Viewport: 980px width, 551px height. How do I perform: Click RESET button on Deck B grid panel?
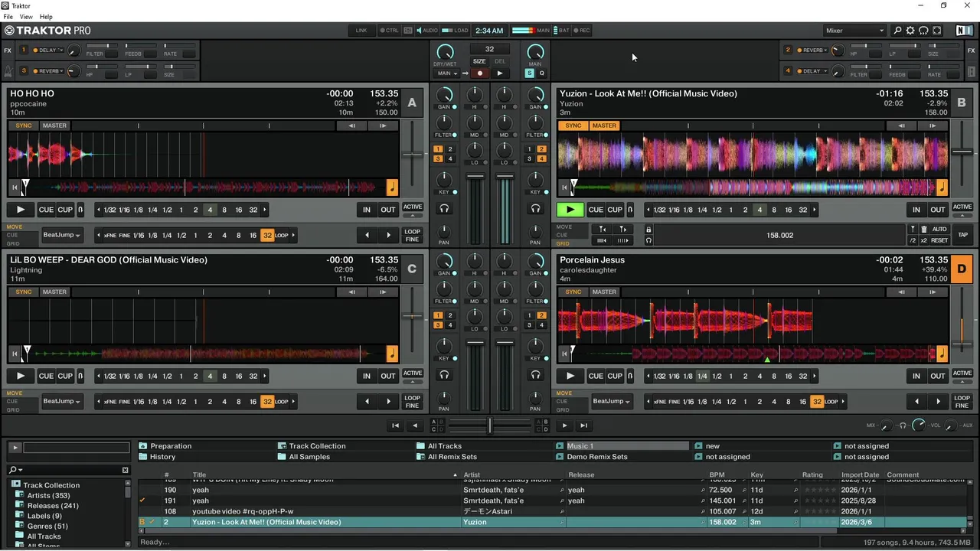pos(939,240)
